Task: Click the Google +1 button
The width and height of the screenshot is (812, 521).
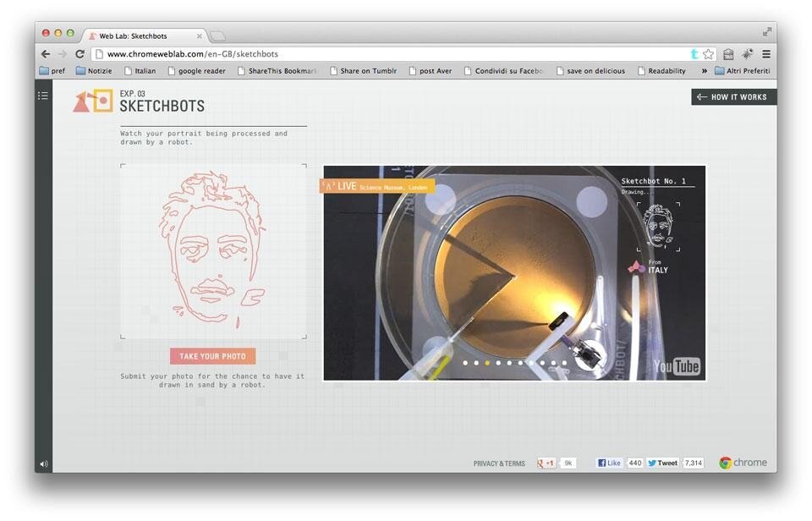Action: [546, 463]
